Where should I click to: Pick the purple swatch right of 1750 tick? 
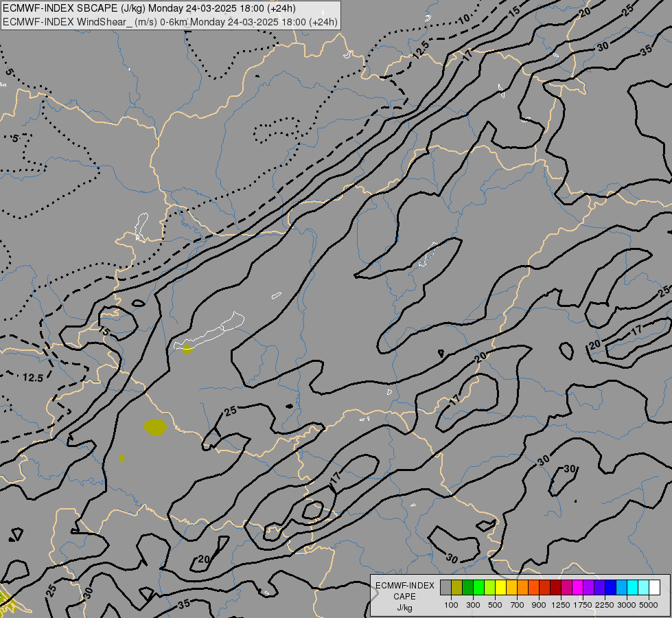tap(588, 587)
